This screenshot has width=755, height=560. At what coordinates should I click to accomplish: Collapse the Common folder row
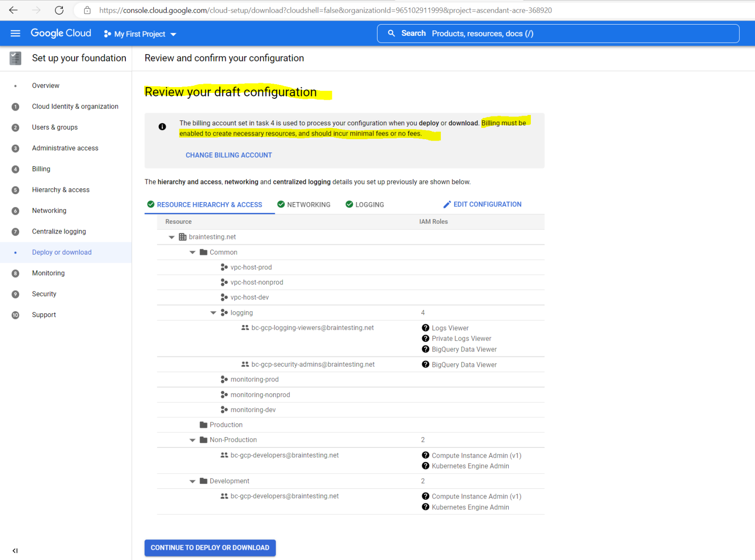pos(193,252)
